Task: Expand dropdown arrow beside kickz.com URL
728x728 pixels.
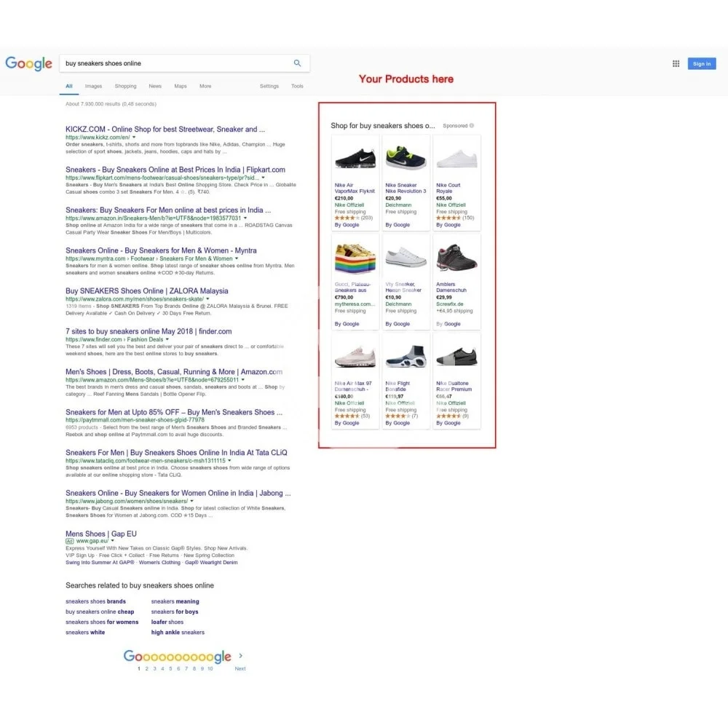Action: (135, 138)
